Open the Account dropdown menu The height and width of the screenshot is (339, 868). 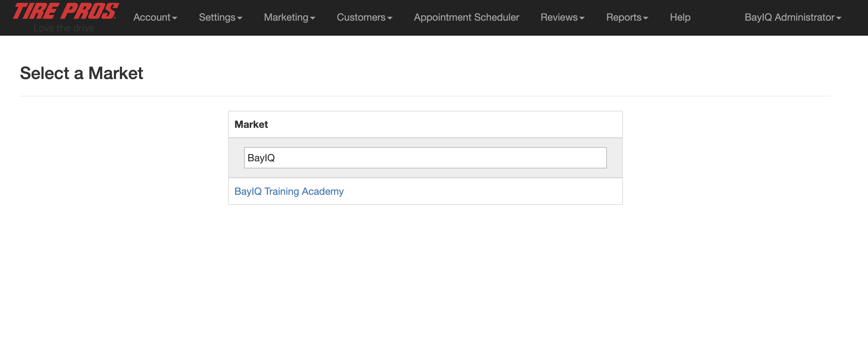[x=155, y=17]
